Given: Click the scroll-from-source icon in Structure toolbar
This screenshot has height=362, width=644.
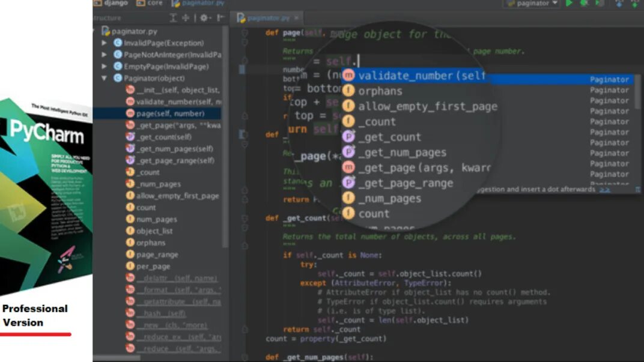Looking at the screenshot, I should pos(174,17).
